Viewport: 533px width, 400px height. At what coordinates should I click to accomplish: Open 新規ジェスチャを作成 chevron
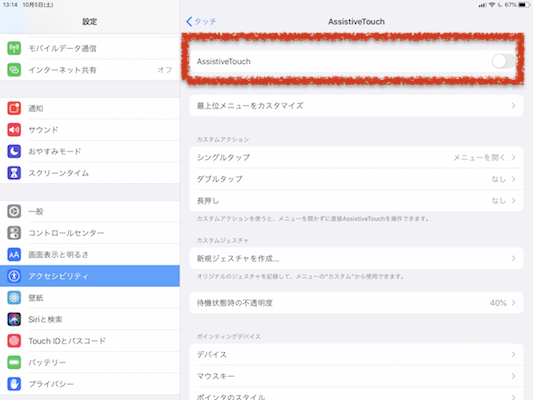[x=513, y=259]
